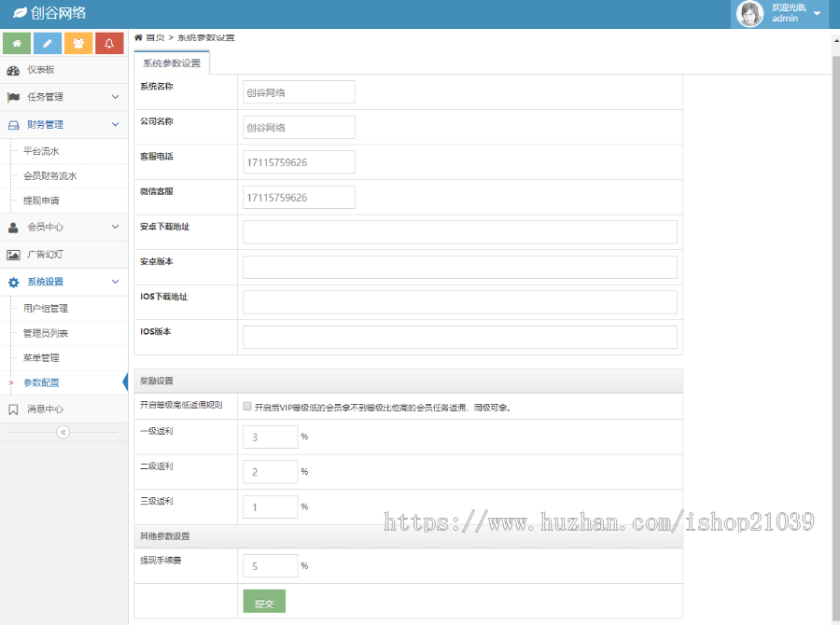Click the blue pencil edit shortcut
The image size is (840, 625).
point(48,44)
